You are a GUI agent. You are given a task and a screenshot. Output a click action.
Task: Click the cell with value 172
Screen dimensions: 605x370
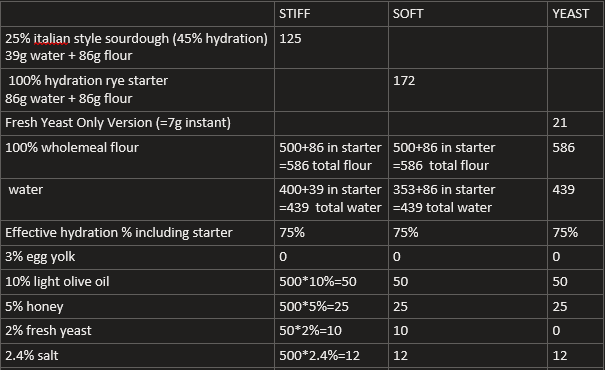point(468,90)
